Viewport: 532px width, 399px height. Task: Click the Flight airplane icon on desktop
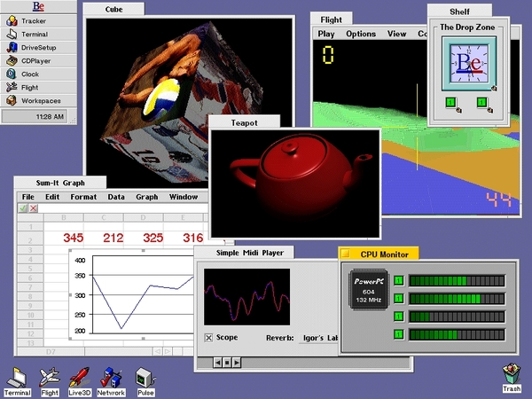49,377
